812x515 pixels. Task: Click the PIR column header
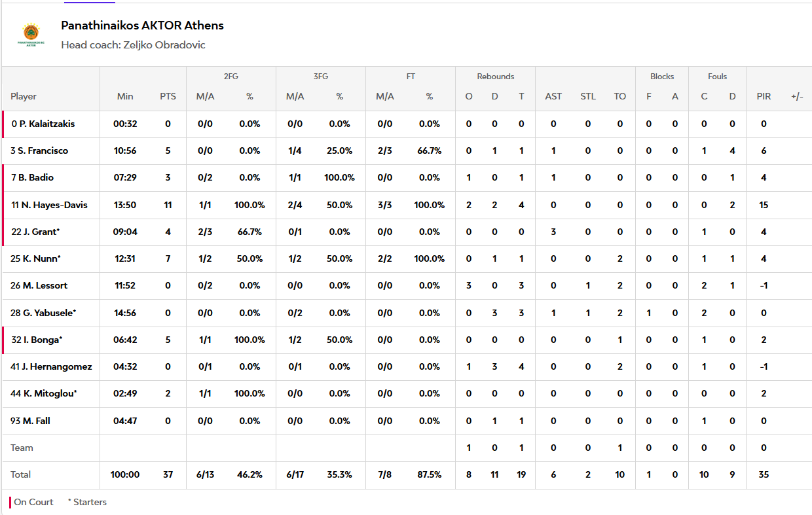(x=764, y=96)
